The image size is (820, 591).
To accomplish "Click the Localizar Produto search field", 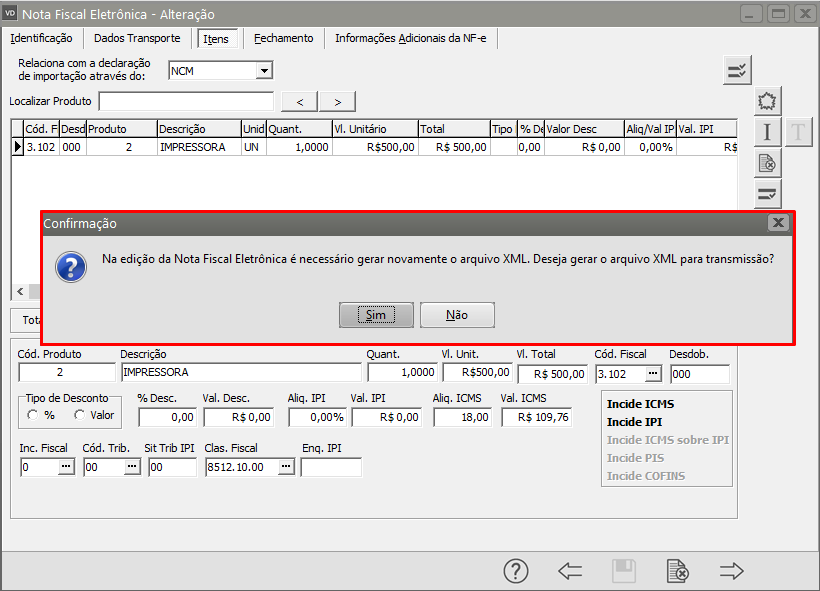I will pos(186,101).
